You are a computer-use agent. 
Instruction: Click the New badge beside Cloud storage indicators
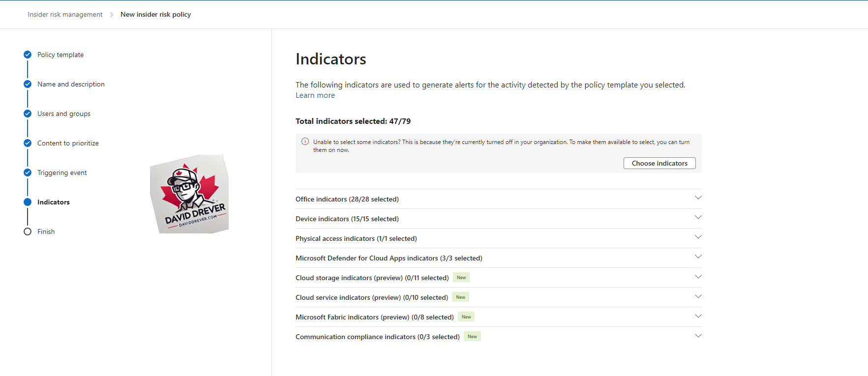point(461,277)
